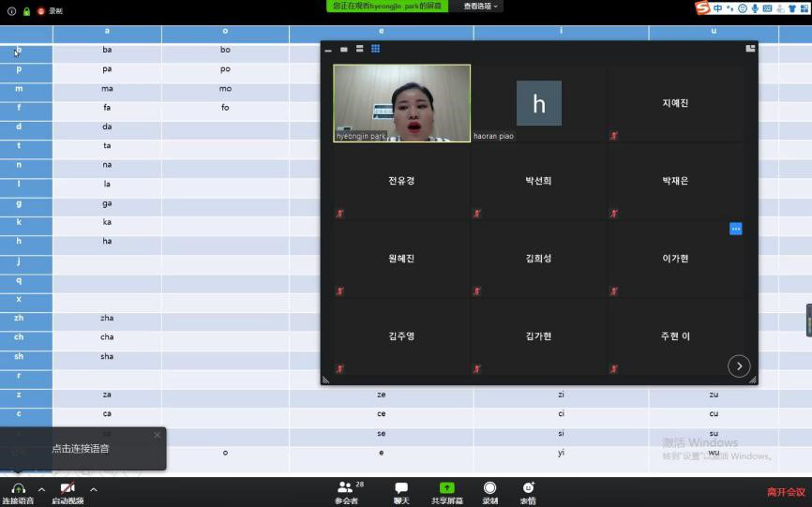812x507 pixels.
Task: Toggle Sogou Chinese/English 中 mode
Action: [717, 8]
